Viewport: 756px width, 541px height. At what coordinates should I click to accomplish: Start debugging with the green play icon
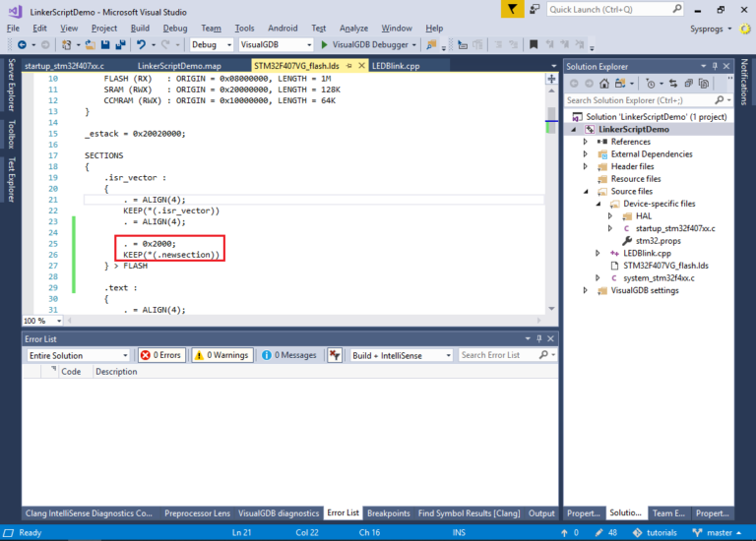324,45
